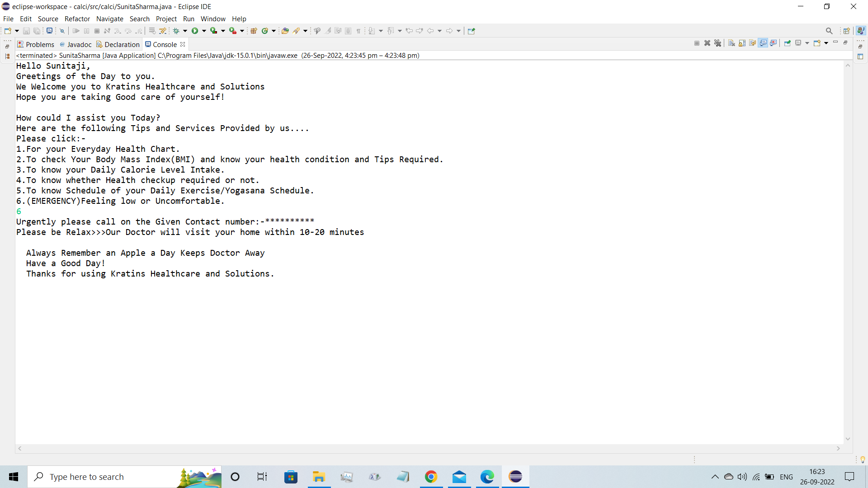Expand the Display Selected Console dropdown

807,43
